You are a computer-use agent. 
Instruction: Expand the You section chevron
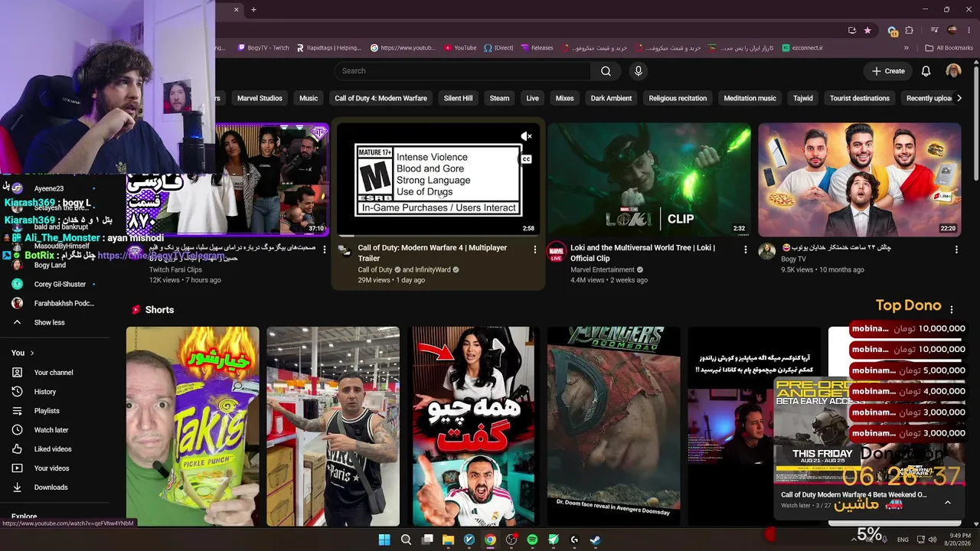pos(32,353)
